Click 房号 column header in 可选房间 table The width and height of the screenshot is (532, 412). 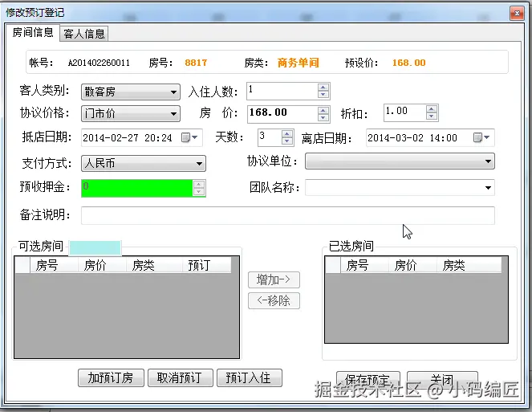pyautogui.click(x=55, y=265)
